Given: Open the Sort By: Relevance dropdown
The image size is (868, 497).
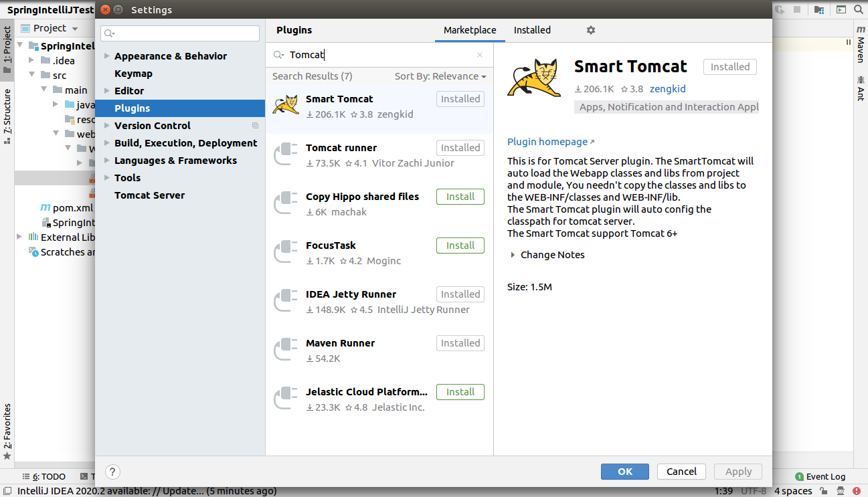Looking at the screenshot, I should tap(440, 76).
